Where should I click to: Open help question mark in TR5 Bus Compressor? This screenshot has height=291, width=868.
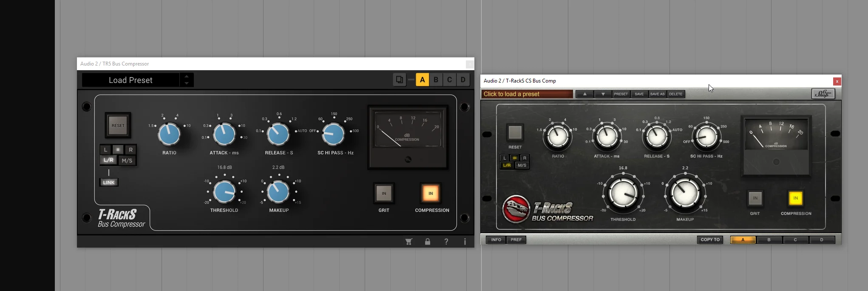[446, 242]
